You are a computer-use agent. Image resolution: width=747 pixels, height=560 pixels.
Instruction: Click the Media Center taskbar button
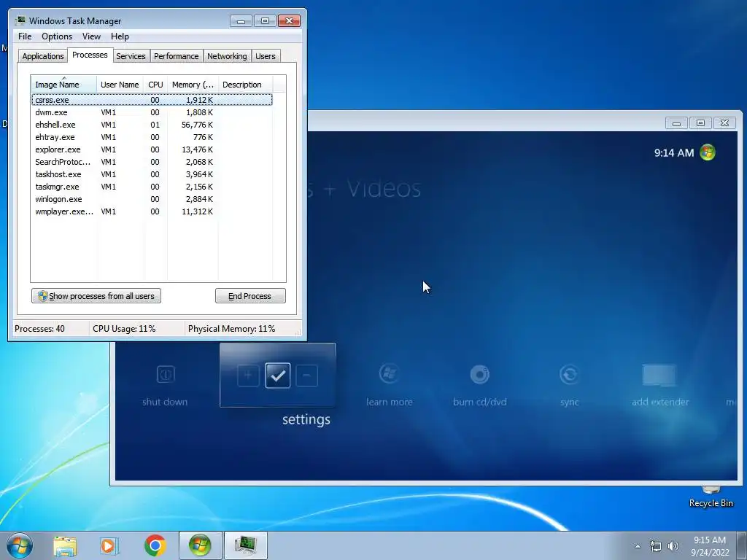pos(200,545)
